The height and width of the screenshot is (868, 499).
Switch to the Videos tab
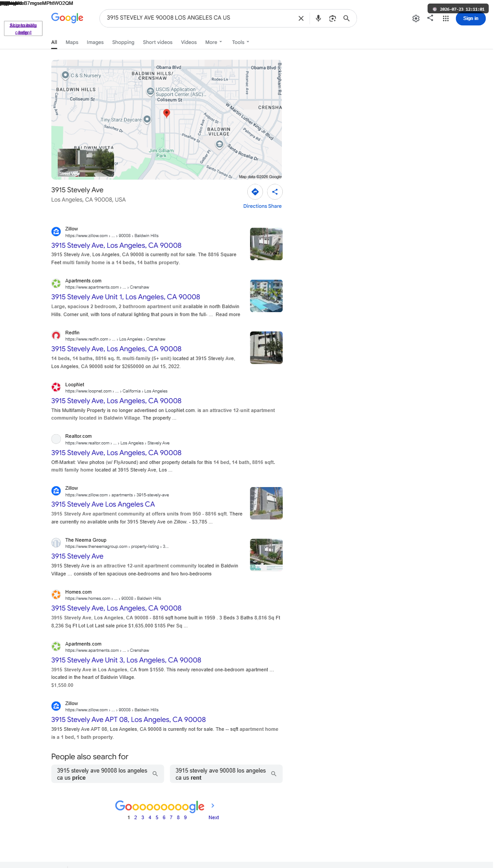point(189,42)
